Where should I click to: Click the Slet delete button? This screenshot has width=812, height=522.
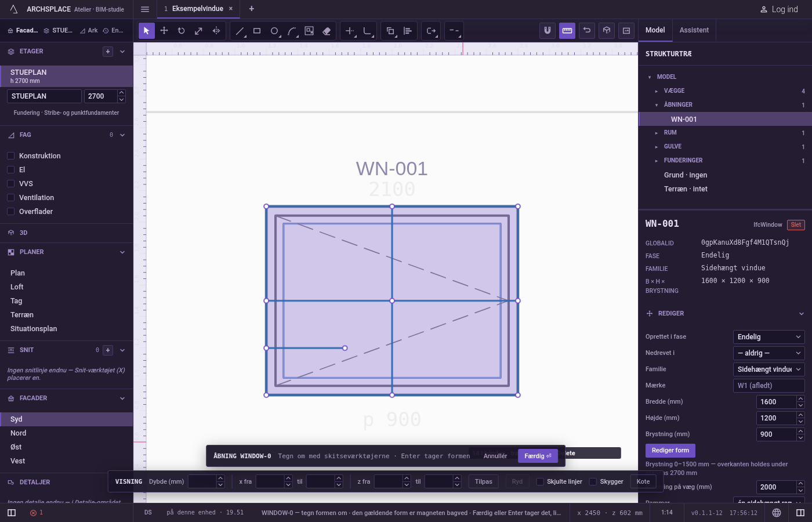[796, 225]
